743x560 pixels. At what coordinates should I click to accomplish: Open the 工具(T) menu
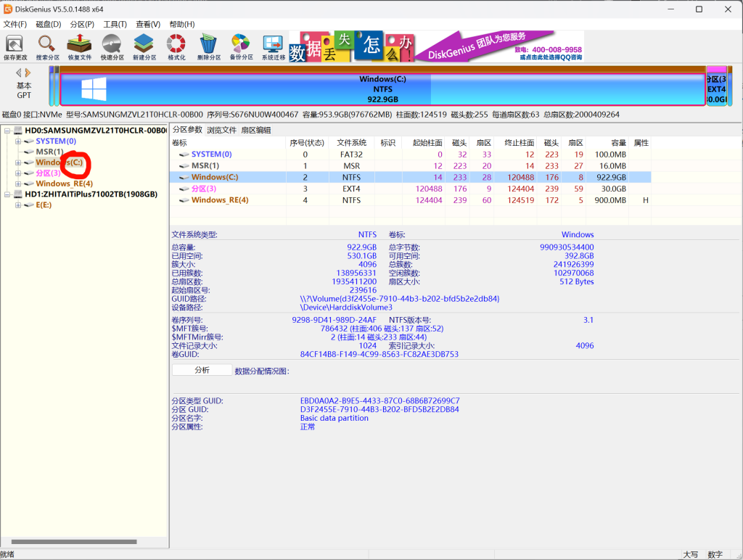(115, 24)
